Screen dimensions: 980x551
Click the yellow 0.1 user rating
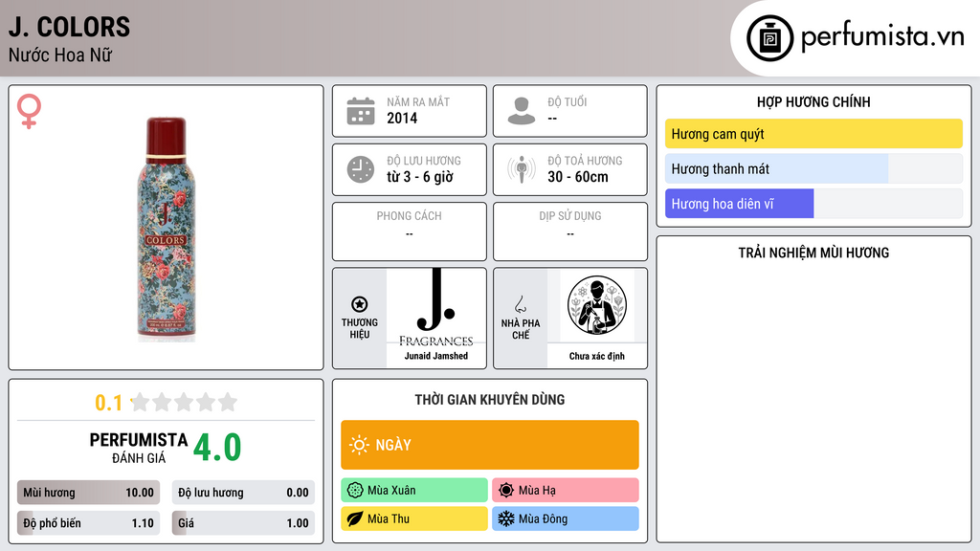(109, 403)
